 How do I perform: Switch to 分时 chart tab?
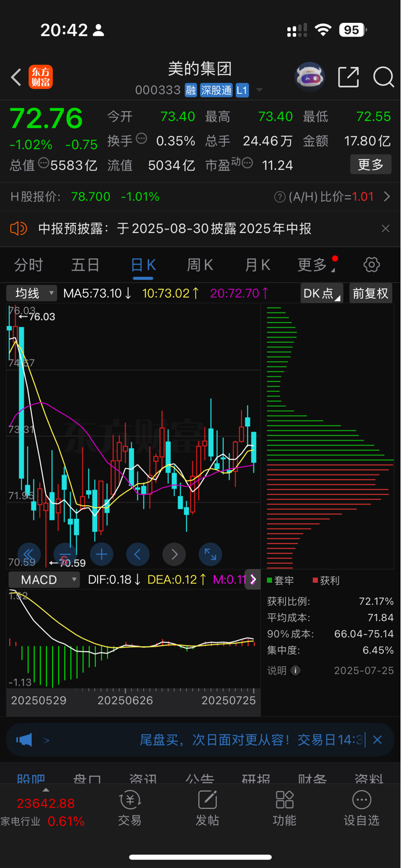pyautogui.click(x=28, y=265)
